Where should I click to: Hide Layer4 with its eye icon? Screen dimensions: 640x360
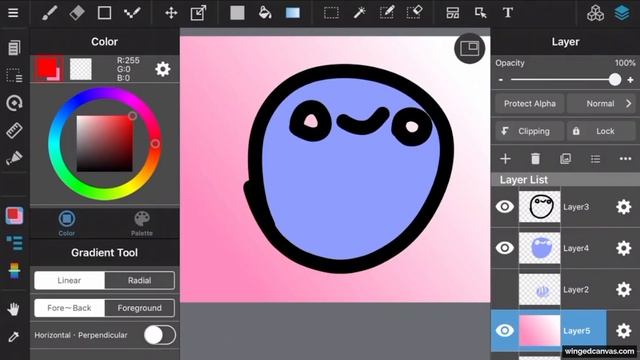coord(504,248)
